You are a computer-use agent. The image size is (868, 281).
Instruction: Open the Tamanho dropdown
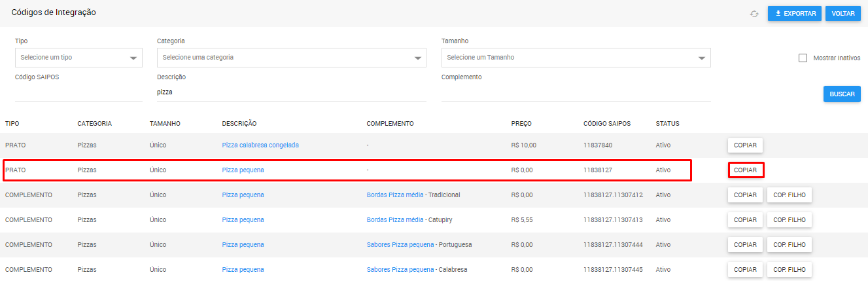coord(576,58)
